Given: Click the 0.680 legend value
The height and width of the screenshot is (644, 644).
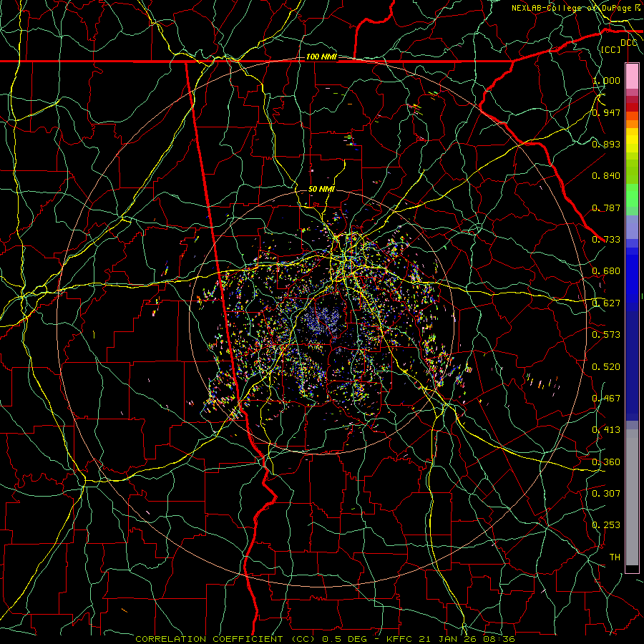Looking at the screenshot, I should coord(606,271).
